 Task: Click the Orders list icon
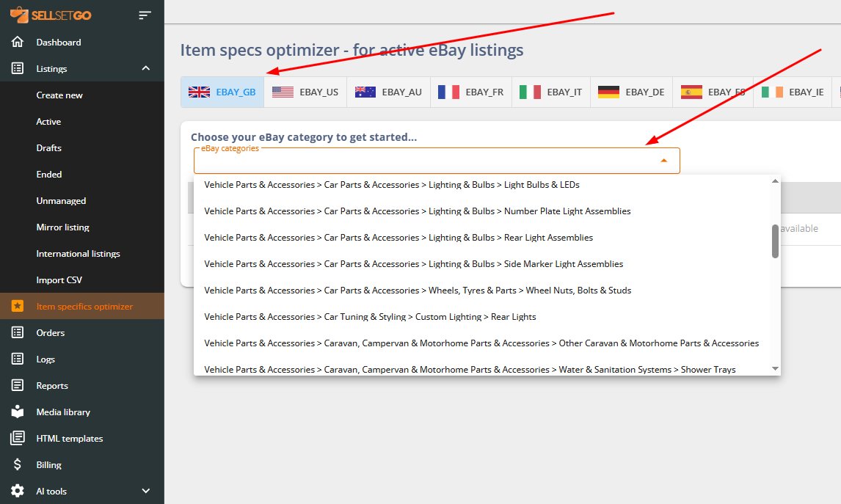18,332
